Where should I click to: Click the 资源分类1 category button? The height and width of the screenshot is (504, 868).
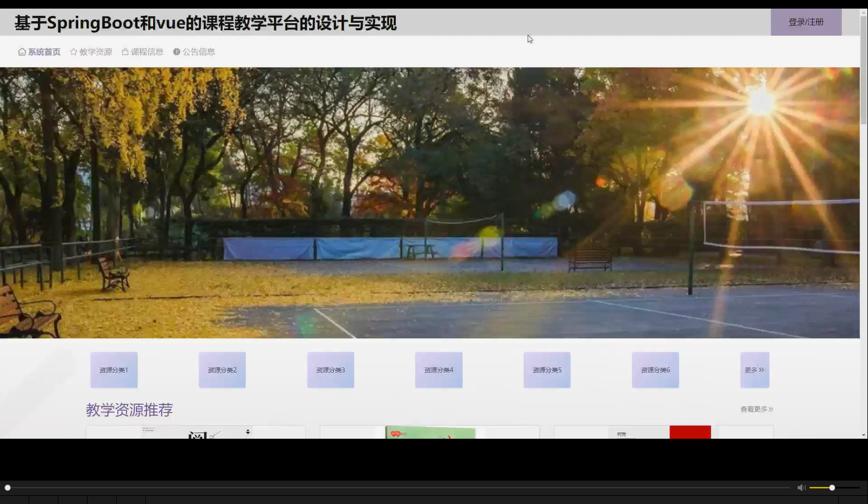(x=113, y=369)
